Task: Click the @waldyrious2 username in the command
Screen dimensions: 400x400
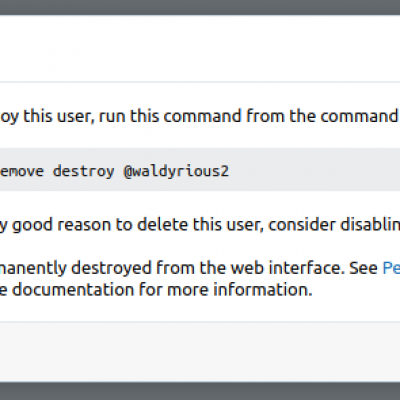Action: 176,171
